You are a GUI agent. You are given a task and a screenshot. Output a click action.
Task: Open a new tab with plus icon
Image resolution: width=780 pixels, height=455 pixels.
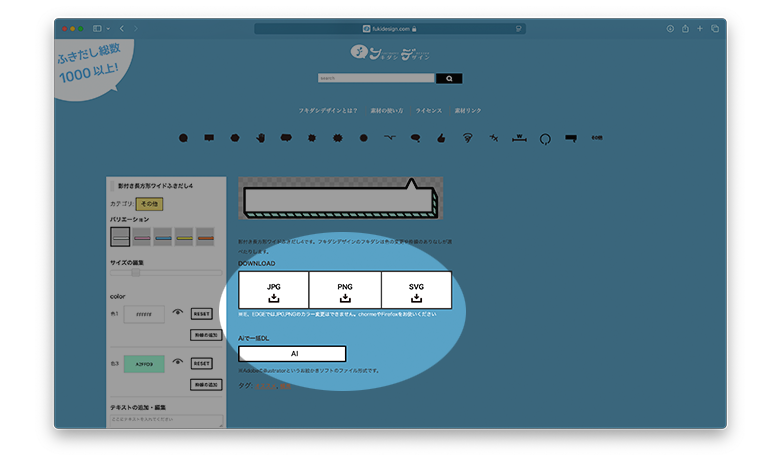point(700,28)
